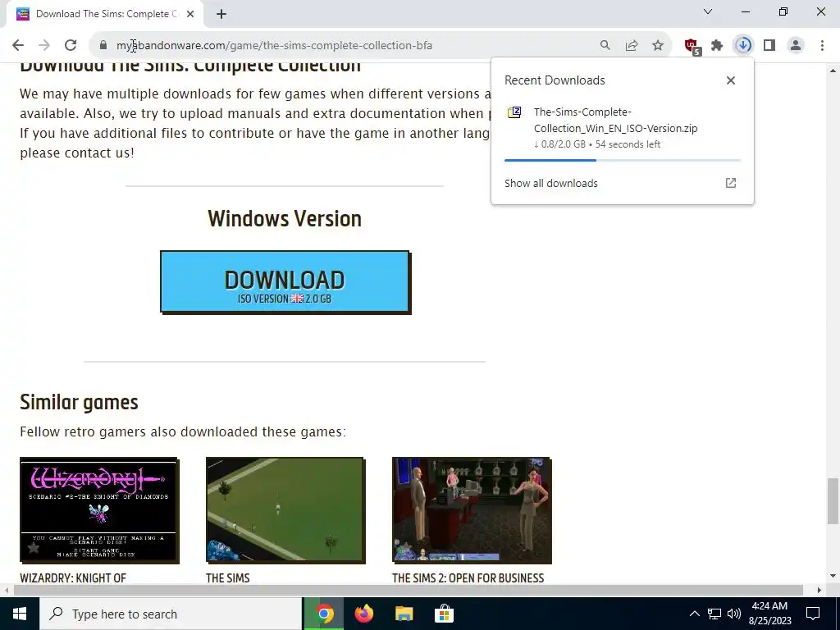Open the browser side panel
Screen dimensions: 840x630
click(x=769, y=46)
